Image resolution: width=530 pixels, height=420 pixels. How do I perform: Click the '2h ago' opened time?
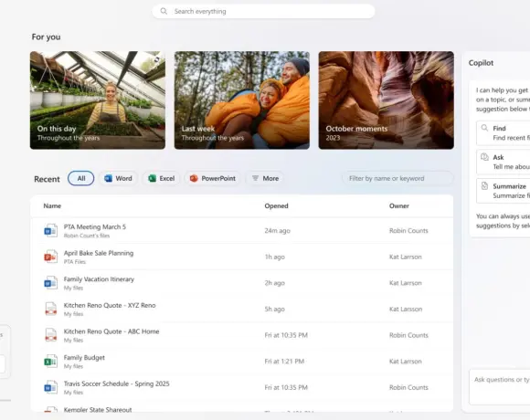[274, 283]
